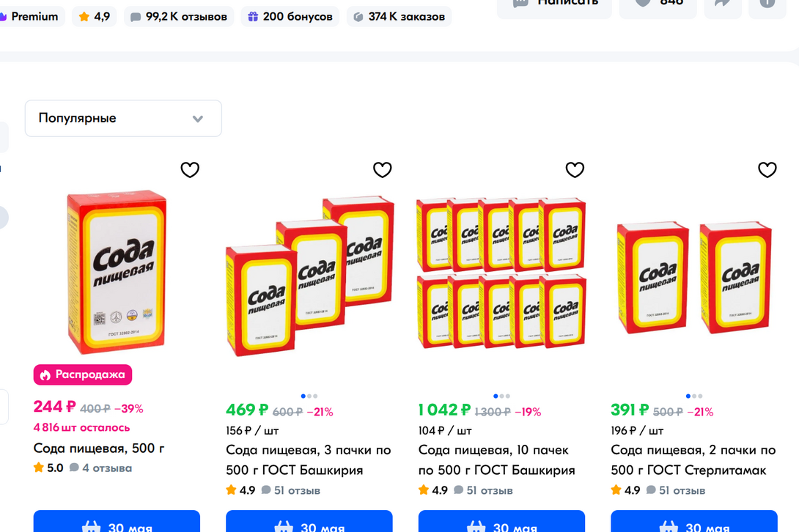The width and height of the screenshot is (799, 532).
Task: Open the Сода пищевая, 500 г product title
Action: click(99, 448)
